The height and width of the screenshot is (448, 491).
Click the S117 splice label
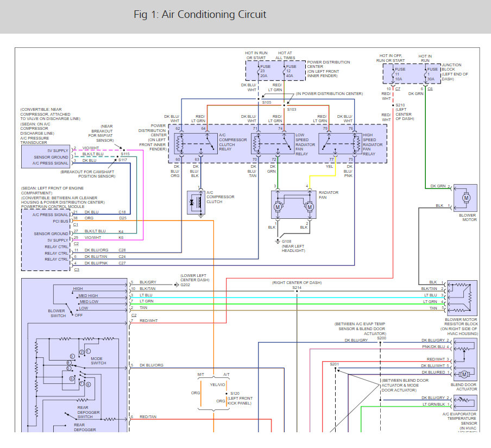(123, 160)
